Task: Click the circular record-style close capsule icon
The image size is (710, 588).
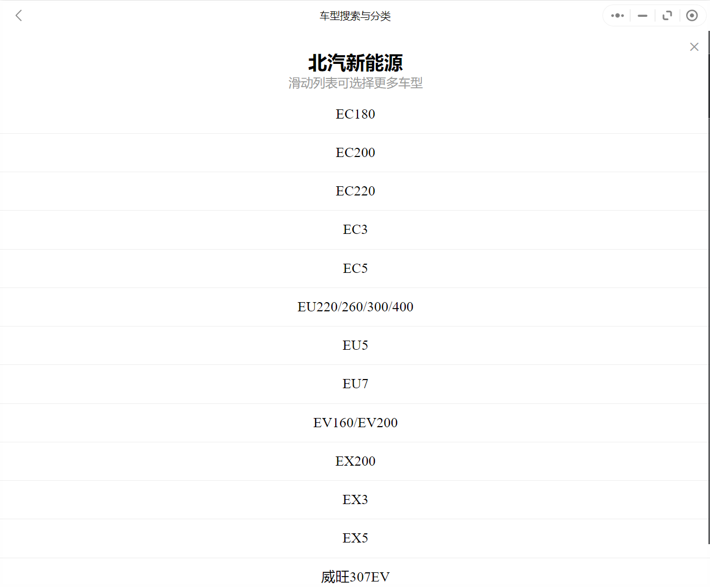Action: [x=692, y=16]
